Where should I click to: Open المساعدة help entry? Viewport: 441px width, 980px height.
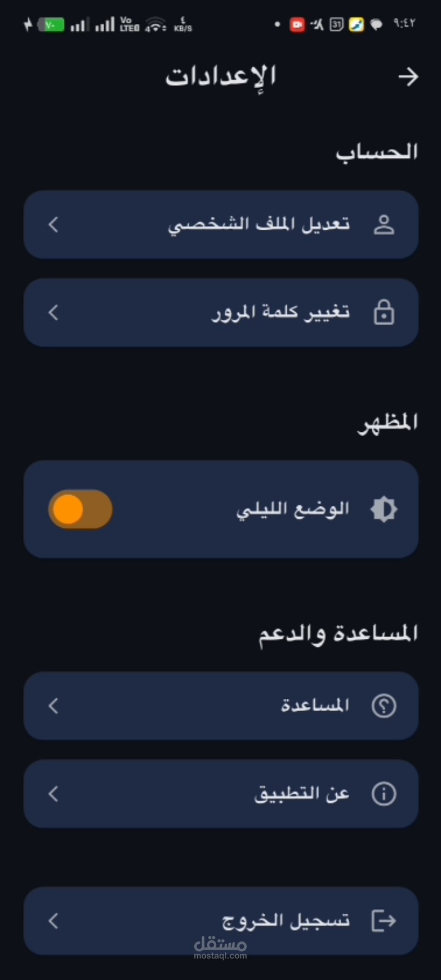pos(315,706)
